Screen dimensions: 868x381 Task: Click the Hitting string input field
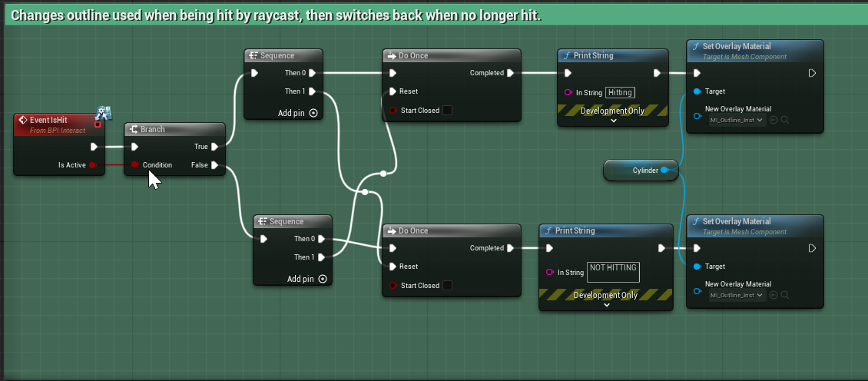pos(620,92)
